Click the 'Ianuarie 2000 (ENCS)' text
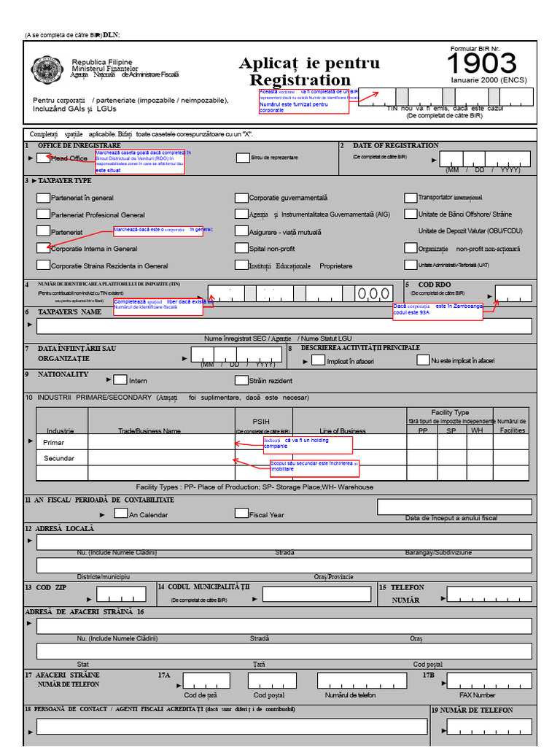 (x=489, y=80)
